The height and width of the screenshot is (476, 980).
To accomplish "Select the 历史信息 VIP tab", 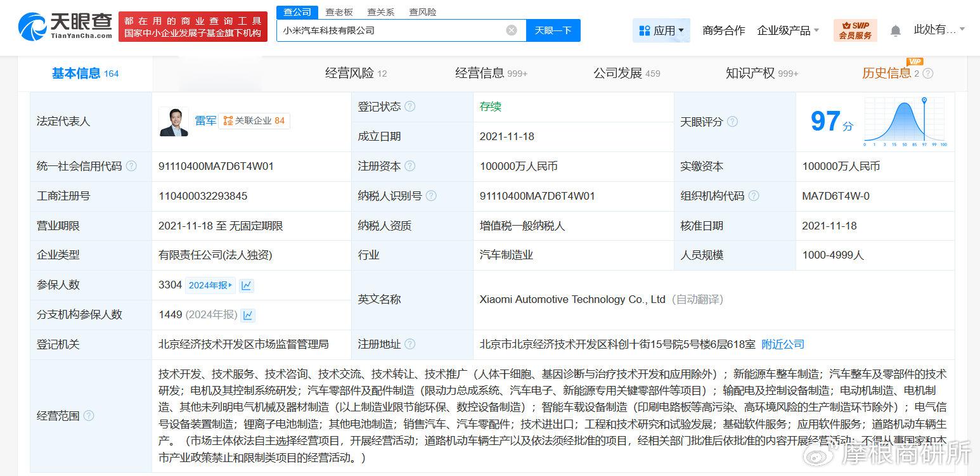I will pos(891,74).
